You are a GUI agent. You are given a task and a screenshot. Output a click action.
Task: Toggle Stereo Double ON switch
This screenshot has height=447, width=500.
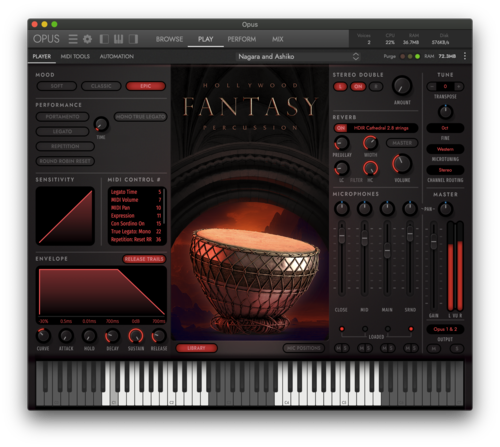(358, 87)
